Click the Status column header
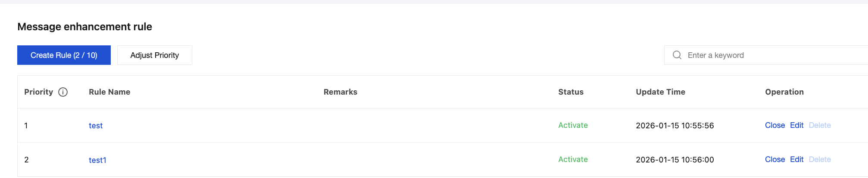The width and height of the screenshot is (868, 178). [571, 92]
